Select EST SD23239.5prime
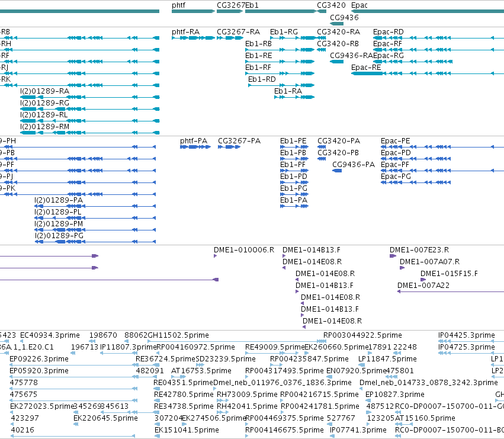This screenshot has height=439, width=504. coord(226,359)
